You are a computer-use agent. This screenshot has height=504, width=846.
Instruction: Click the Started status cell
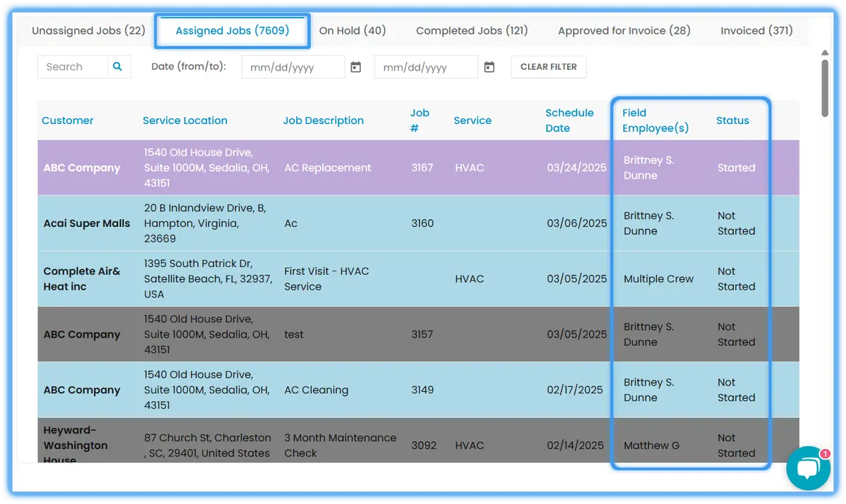[x=736, y=168]
